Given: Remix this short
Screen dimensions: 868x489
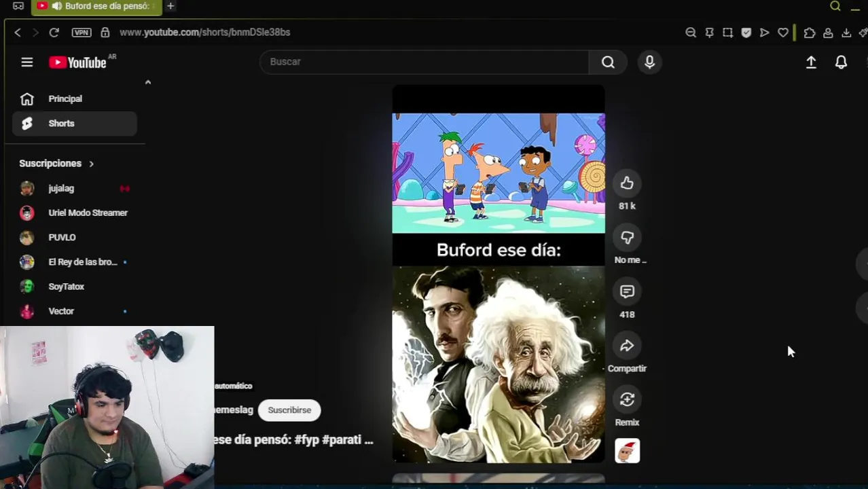Looking at the screenshot, I should [x=627, y=399].
